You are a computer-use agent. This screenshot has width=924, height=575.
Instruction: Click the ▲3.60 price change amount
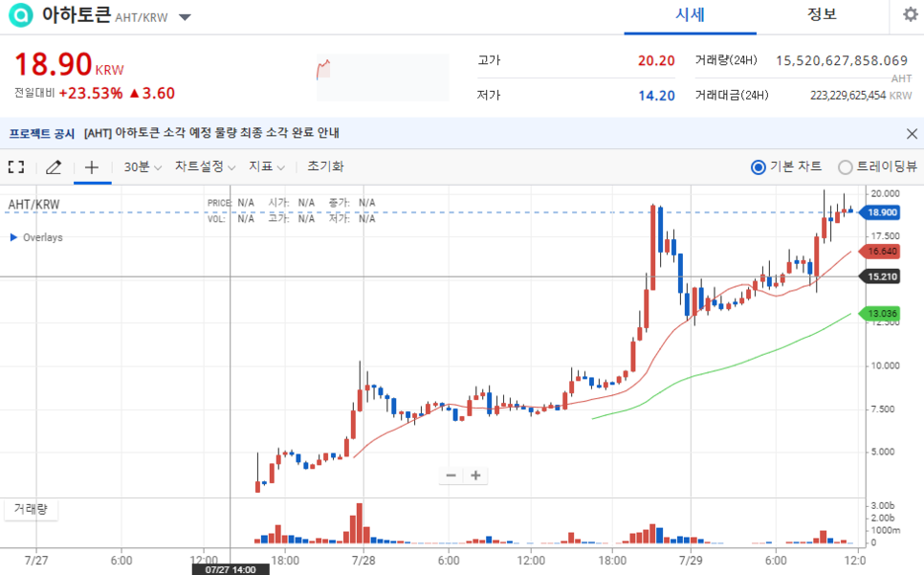click(x=151, y=93)
